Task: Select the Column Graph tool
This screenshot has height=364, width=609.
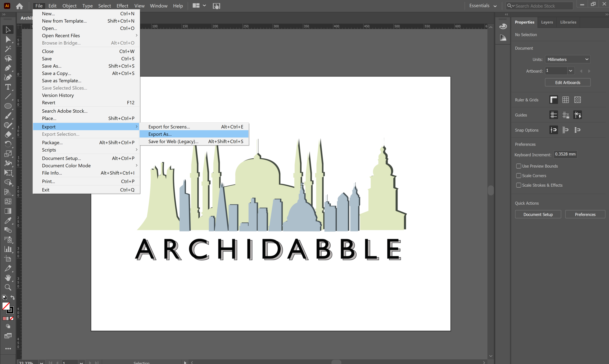Action: [x=8, y=249]
